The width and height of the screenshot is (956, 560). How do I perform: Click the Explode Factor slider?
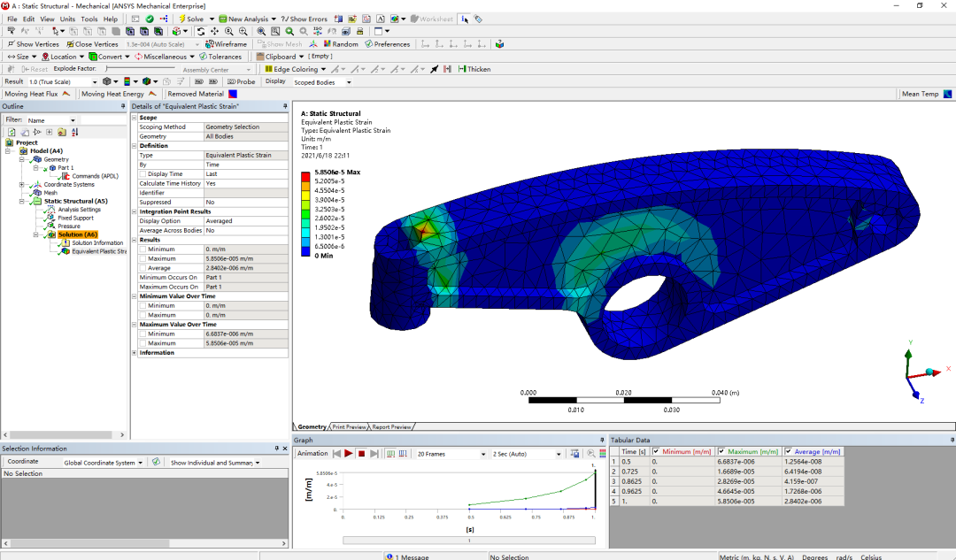(140, 69)
